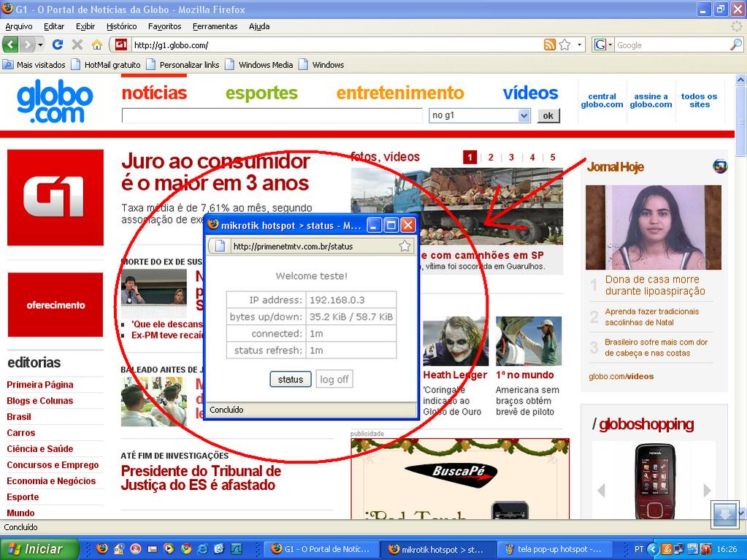Viewport: 747px width, 560px height.
Task: Open the Windows Media bookmark
Action: [x=259, y=65]
